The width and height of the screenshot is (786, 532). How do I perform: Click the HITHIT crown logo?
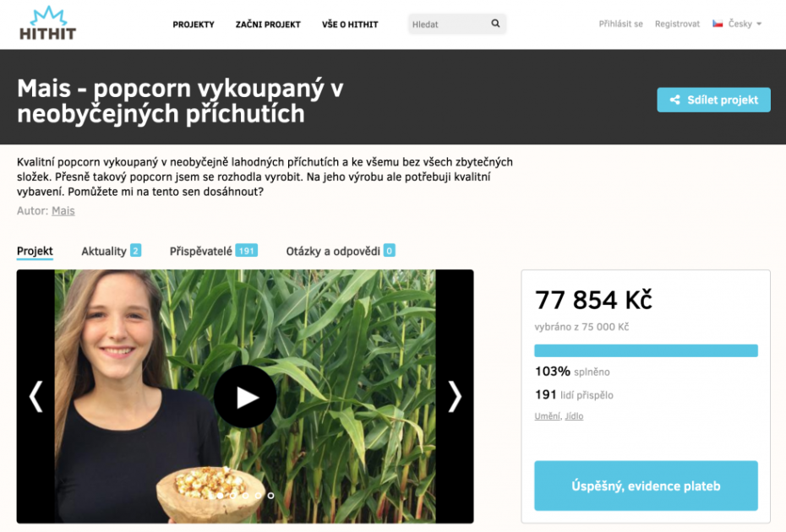47,23
